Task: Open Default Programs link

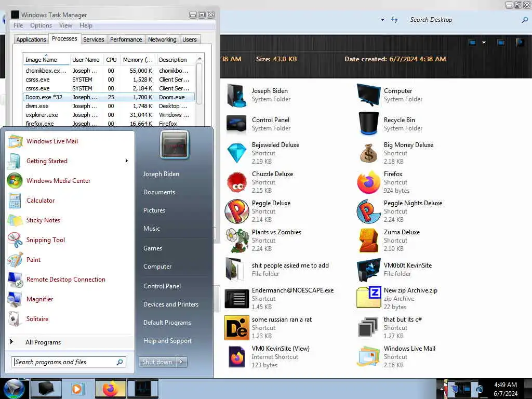Action: pyautogui.click(x=167, y=322)
